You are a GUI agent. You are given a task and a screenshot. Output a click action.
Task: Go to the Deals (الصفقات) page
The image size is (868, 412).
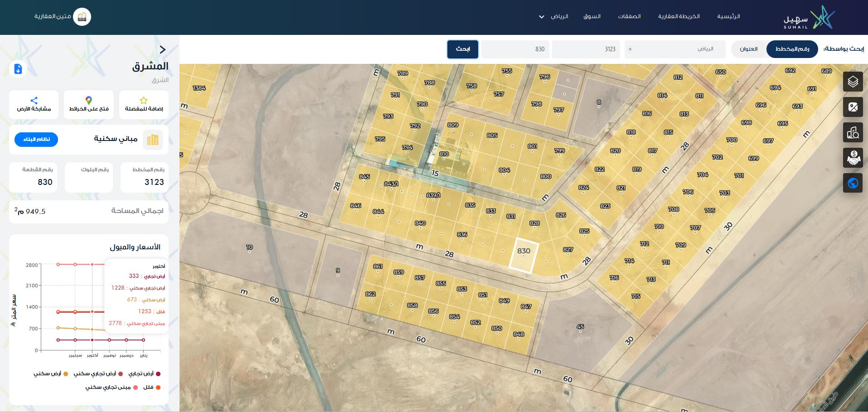click(629, 17)
